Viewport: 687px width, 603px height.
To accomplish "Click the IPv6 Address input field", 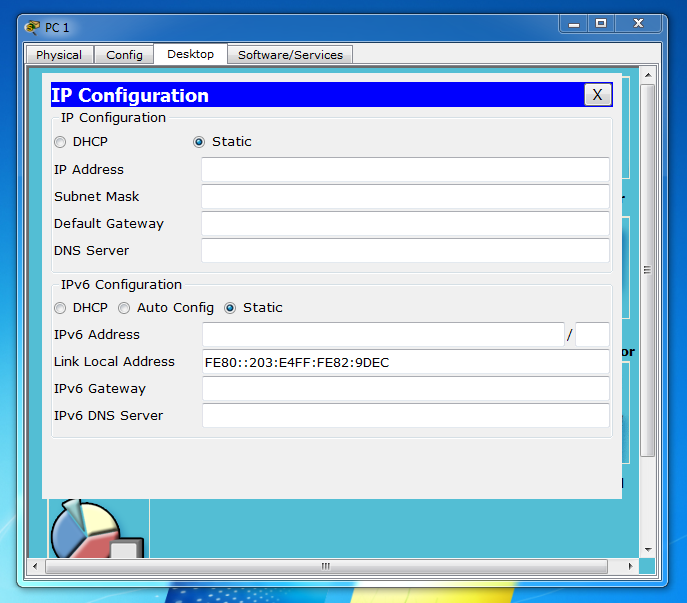I will (x=383, y=335).
